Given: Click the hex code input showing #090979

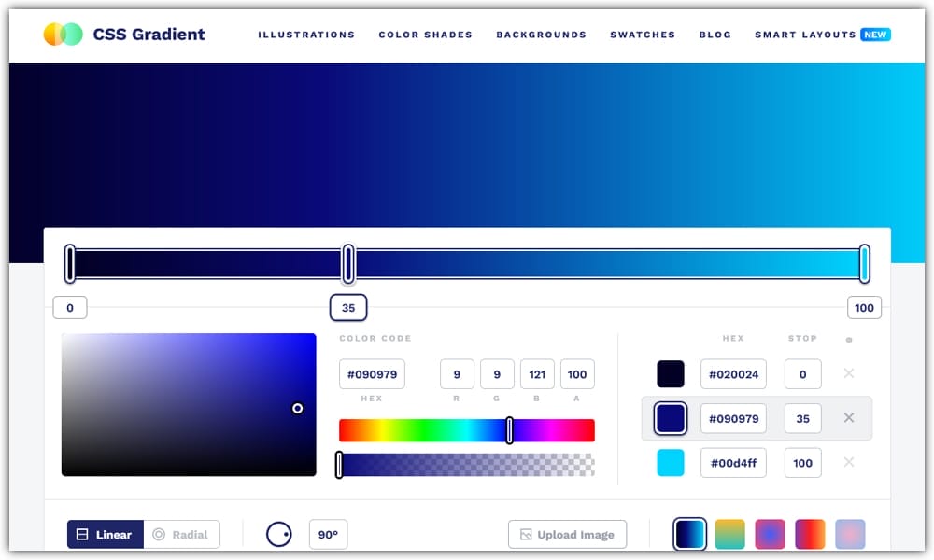Looking at the screenshot, I should point(734,418).
